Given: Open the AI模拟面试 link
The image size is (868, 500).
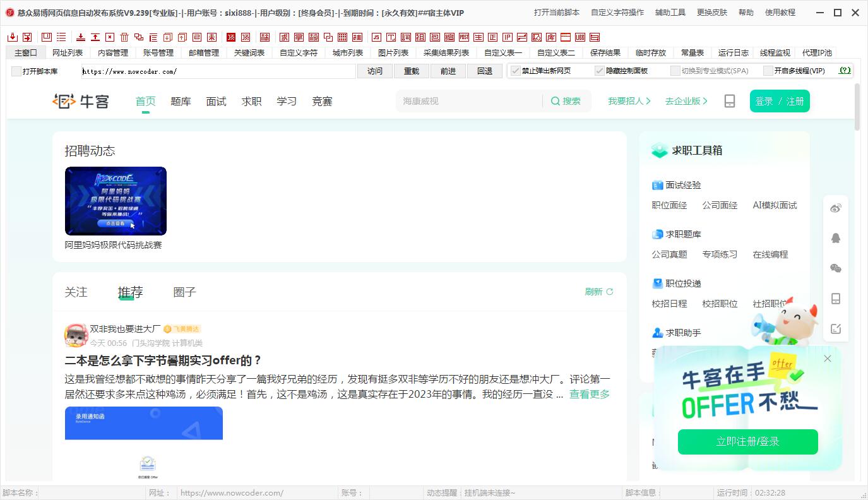Looking at the screenshot, I should click(x=775, y=205).
